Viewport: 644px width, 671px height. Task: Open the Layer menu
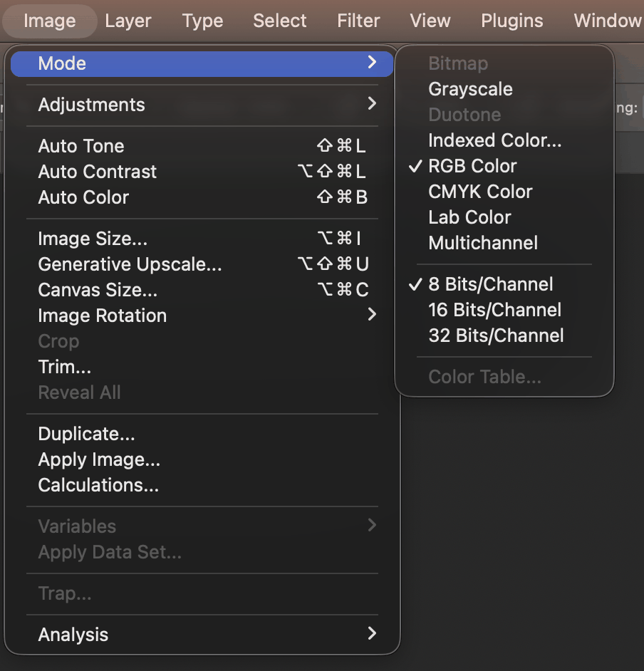point(128,21)
